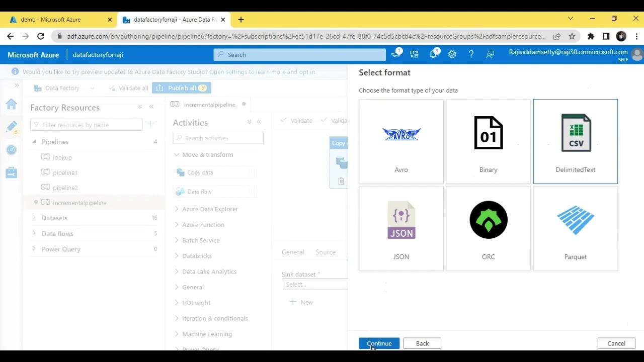
Task: Pick the JSON format tile
Action: click(x=401, y=229)
